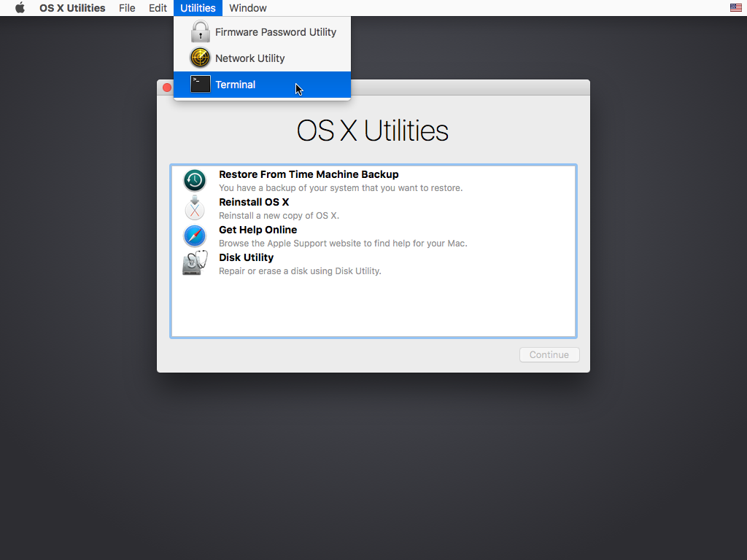Viewport: 747px width, 560px height.
Task: Click inside the utilities options list box
Action: click(373, 306)
